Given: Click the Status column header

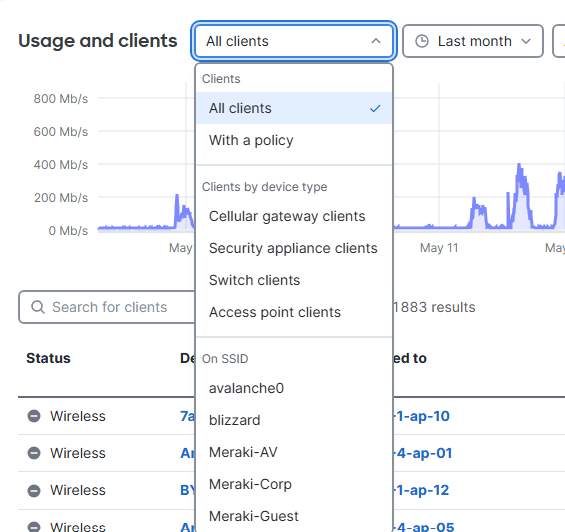Looking at the screenshot, I should 48,358.
